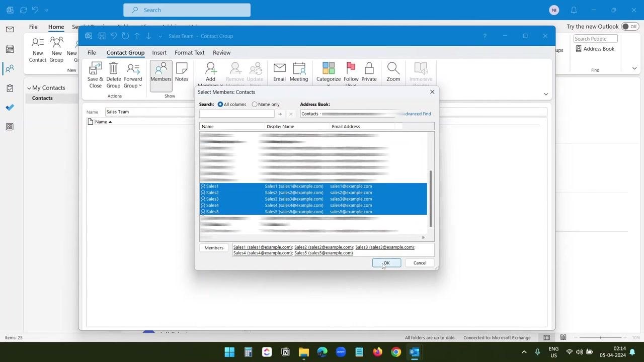Screen dimensions: 644x362
Task: Select the Sales5 contact row
Action: coord(313,212)
